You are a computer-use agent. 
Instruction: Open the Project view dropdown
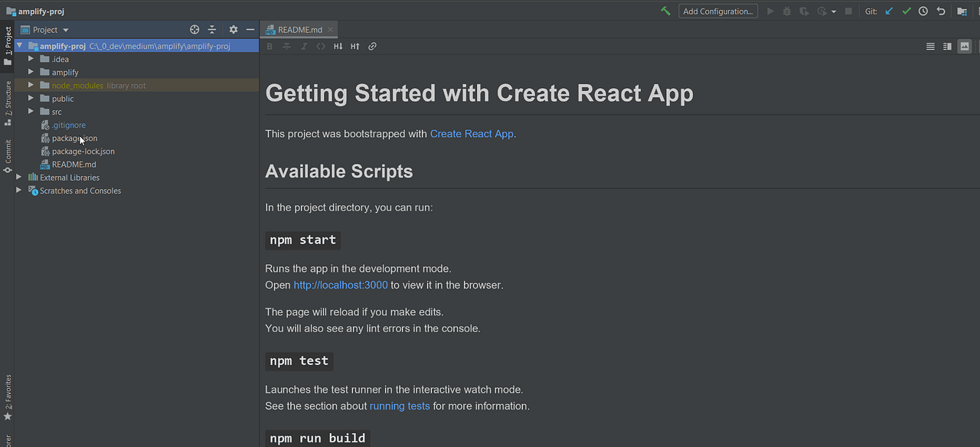click(45, 30)
